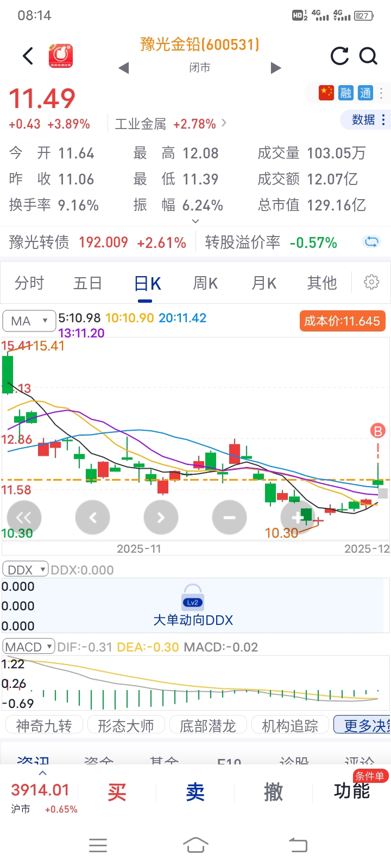Switch to the 分时 tab
Image resolution: width=391 pixels, height=868 pixels.
pos(29,283)
